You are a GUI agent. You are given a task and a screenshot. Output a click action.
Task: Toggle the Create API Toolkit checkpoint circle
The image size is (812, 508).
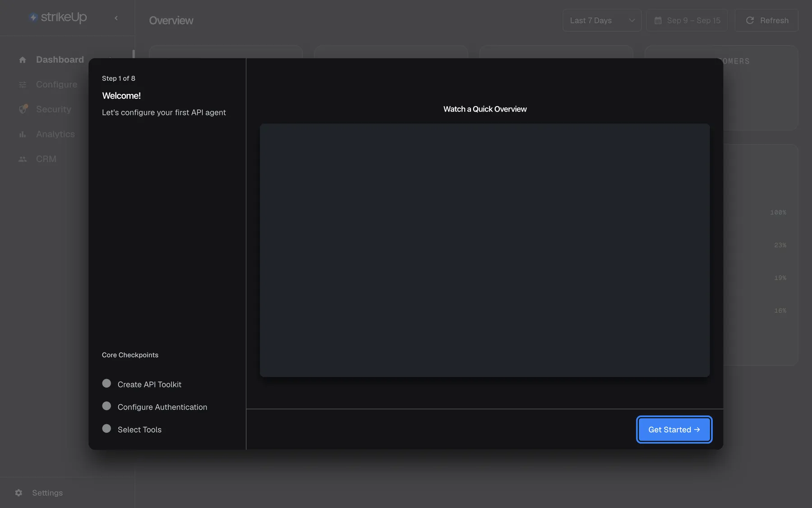(x=106, y=383)
